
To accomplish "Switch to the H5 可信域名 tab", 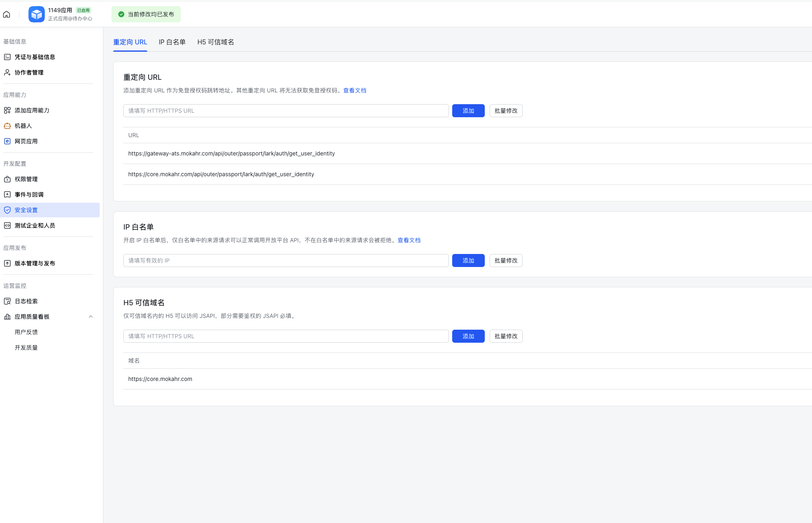I will point(215,42).
